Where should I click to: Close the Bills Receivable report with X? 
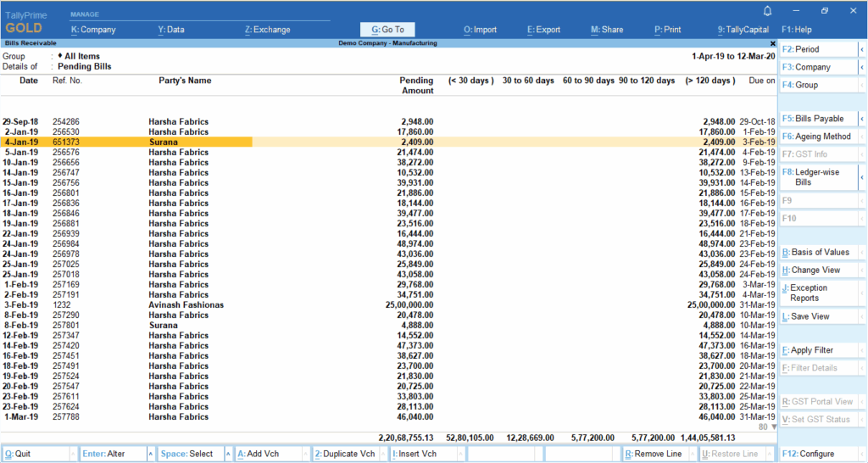pyautogui.click(x=773, y=43)
